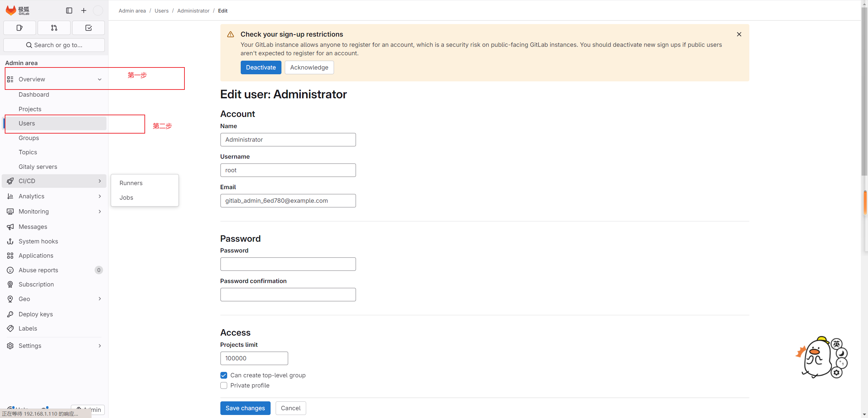Image resolution: width=868 pixels, height=418 pixels.
Task: Uncheck Can create top-level group
Action: point(224,375)
